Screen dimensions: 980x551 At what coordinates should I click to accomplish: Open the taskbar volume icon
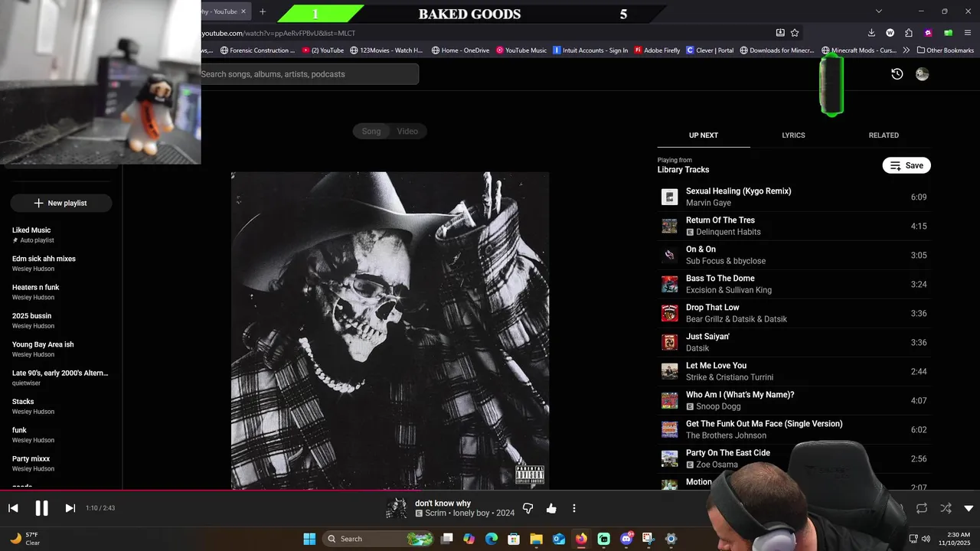pos(926,539)
